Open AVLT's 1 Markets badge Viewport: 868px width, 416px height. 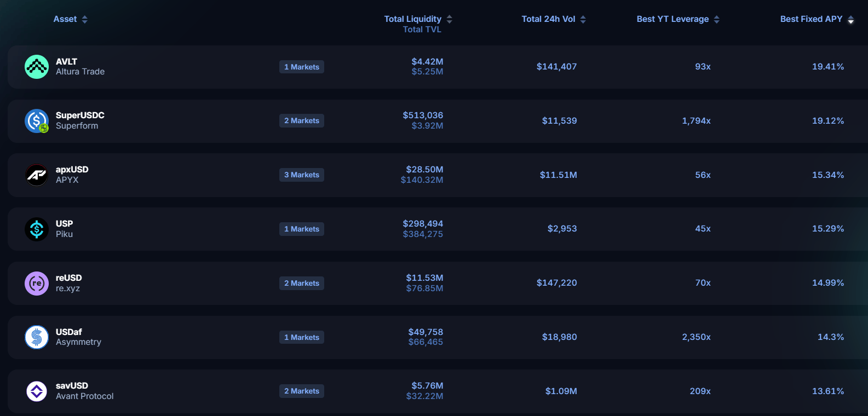click(302, 67)
